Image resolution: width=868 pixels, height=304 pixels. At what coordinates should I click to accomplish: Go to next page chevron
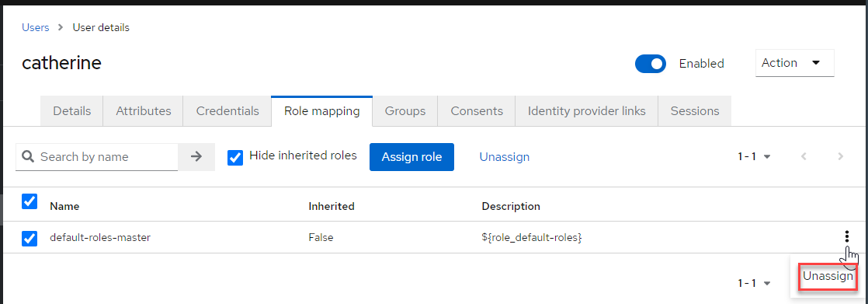[840, 157]
